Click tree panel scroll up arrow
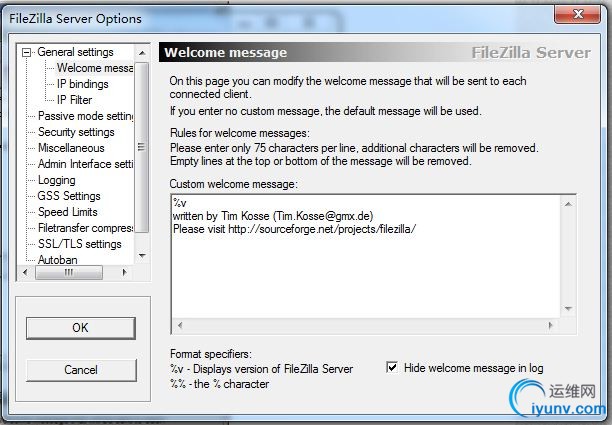The height and width of the screenshot is (425, 612). (142, 53)
